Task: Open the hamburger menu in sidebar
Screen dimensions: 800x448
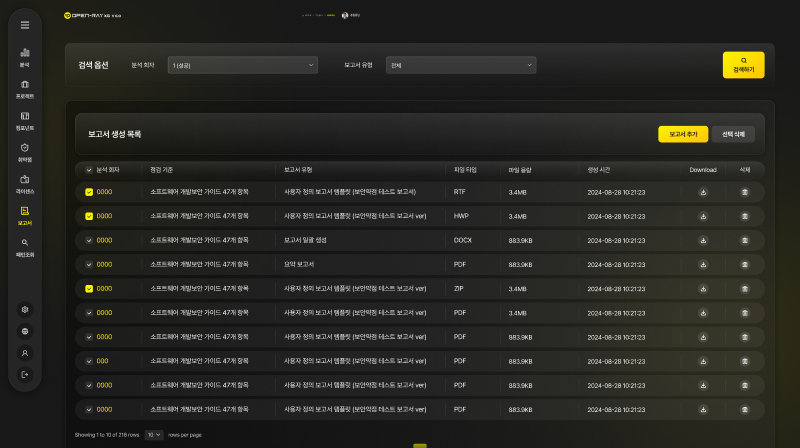Action: tap(24, 25)
